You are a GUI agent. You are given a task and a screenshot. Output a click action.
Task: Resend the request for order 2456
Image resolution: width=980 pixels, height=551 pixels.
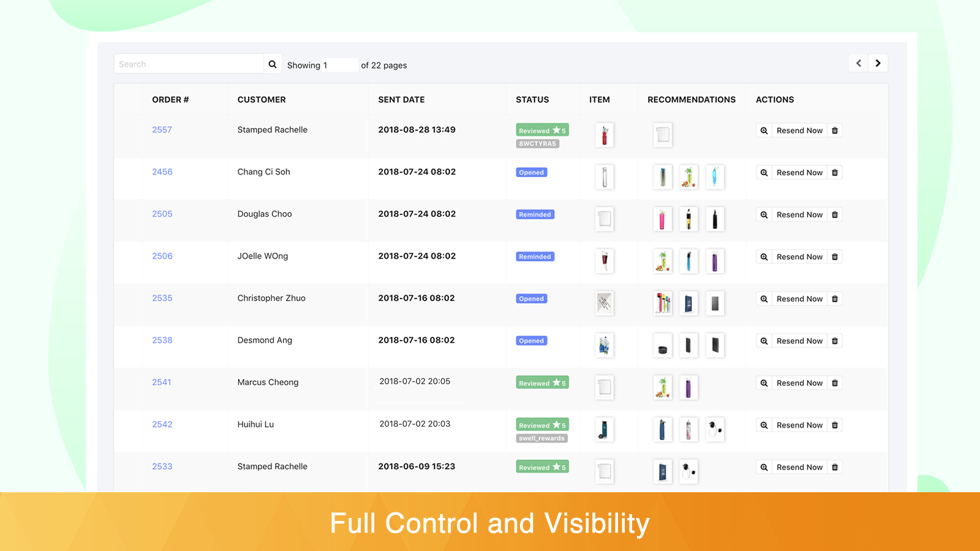point(799,173)
